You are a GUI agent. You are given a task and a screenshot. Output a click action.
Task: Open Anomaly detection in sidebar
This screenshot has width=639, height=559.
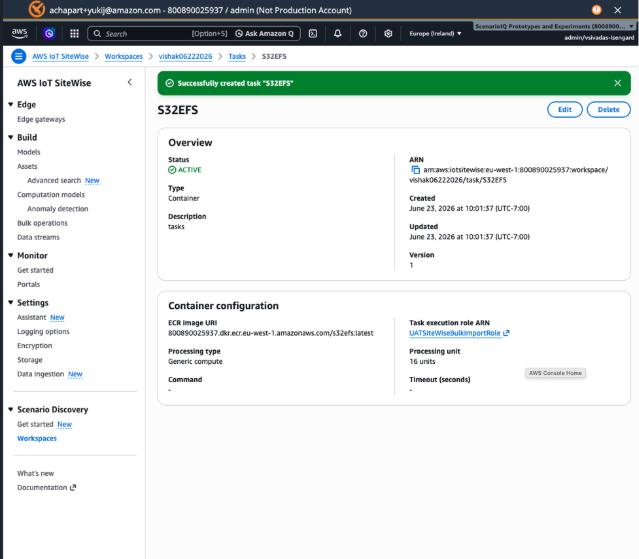pos(57,209)
